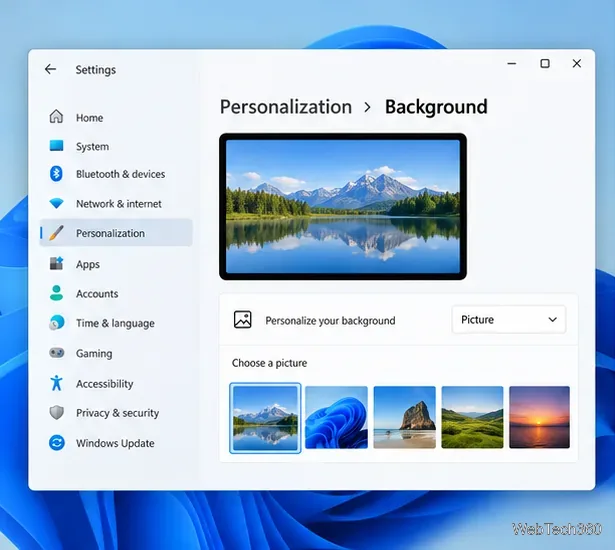
Task: Click the breadcrumb chevron after Personalization
Action: 367,107
